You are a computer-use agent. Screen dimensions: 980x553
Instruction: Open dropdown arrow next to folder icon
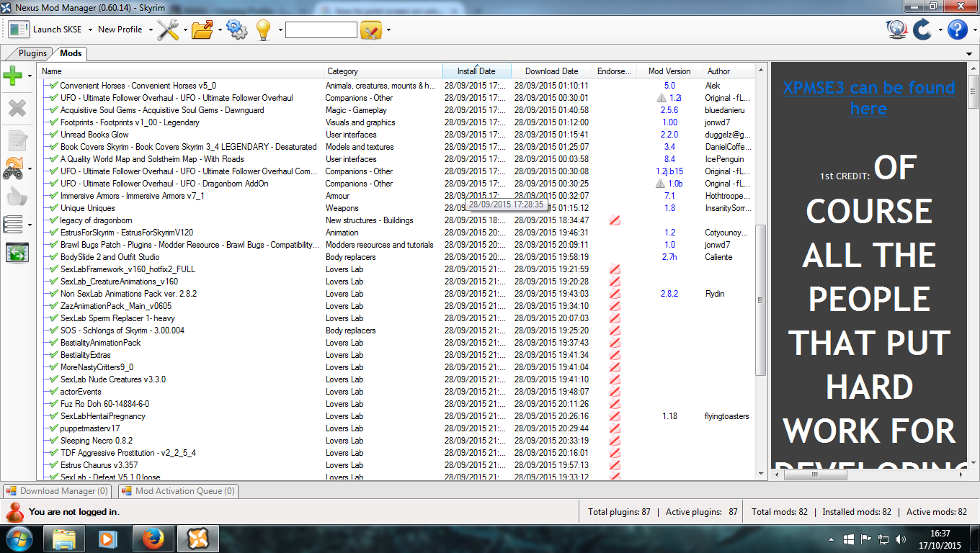220,30
